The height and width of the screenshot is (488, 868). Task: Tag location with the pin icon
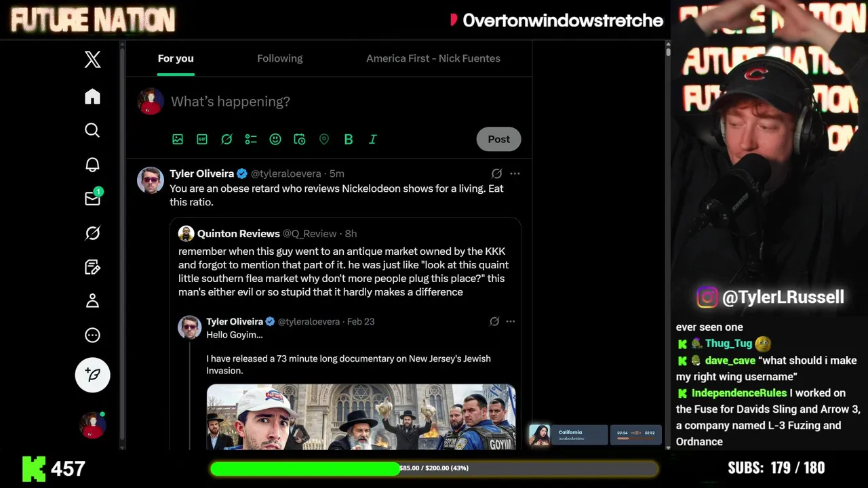(x=324, y=139)
